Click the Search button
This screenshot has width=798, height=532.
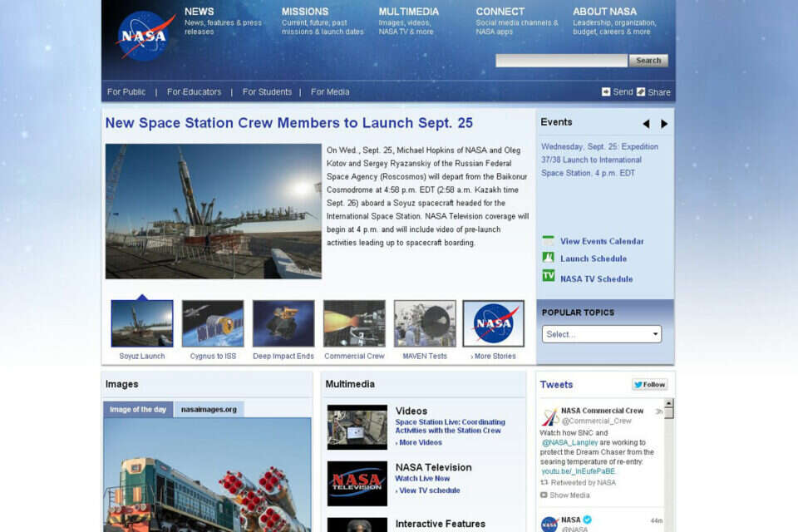(x=648, y=61)
